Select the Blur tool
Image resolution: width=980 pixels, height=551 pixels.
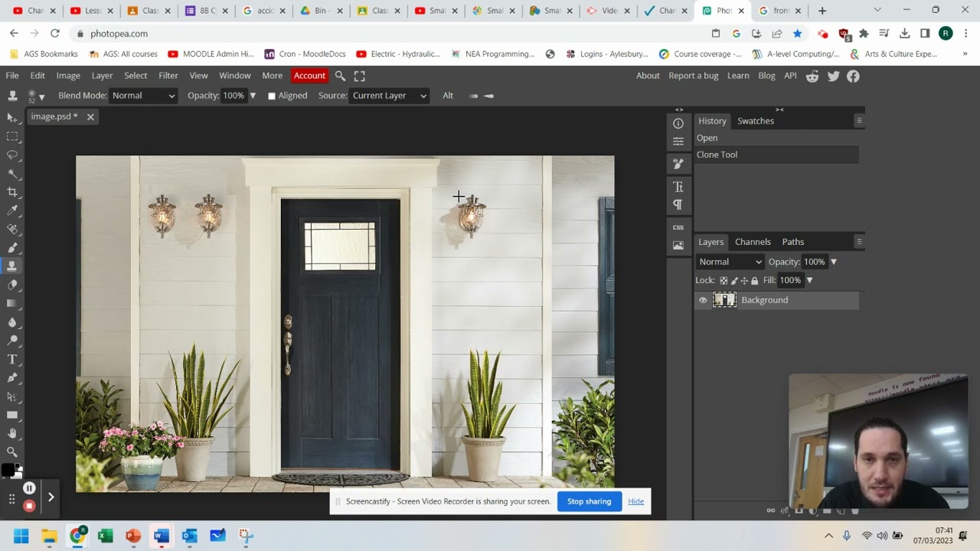click(12, 322)
